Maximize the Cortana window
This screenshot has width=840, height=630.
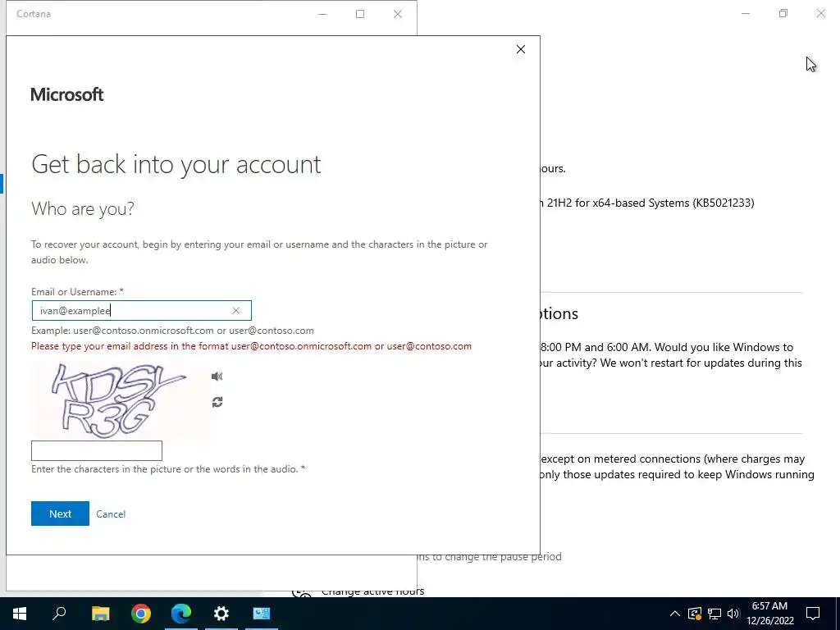coord(360,14)
